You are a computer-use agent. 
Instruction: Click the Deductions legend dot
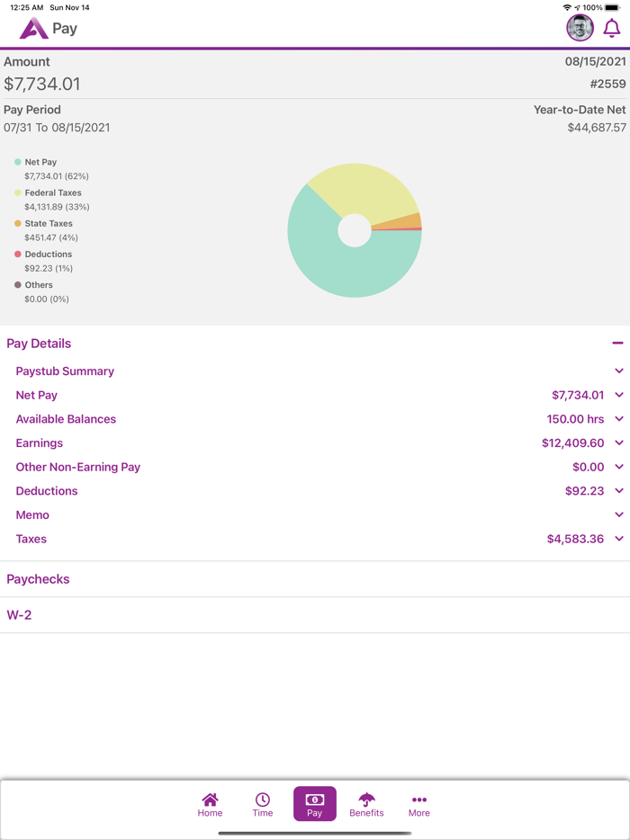click(18, 255)
